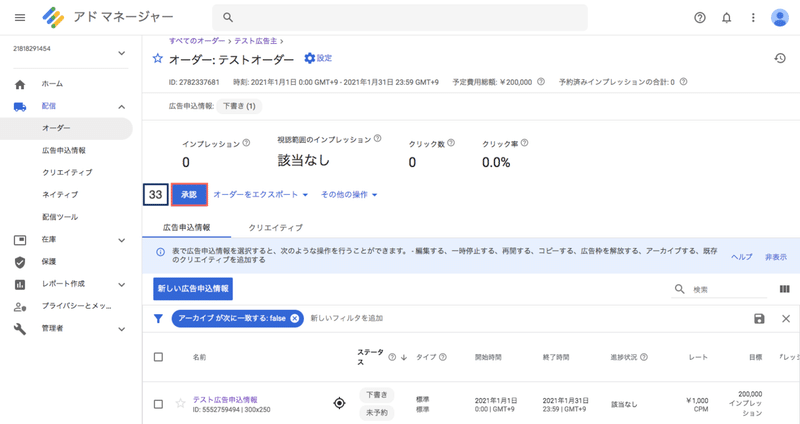Show help for ステータス column

tap(392, 357)
